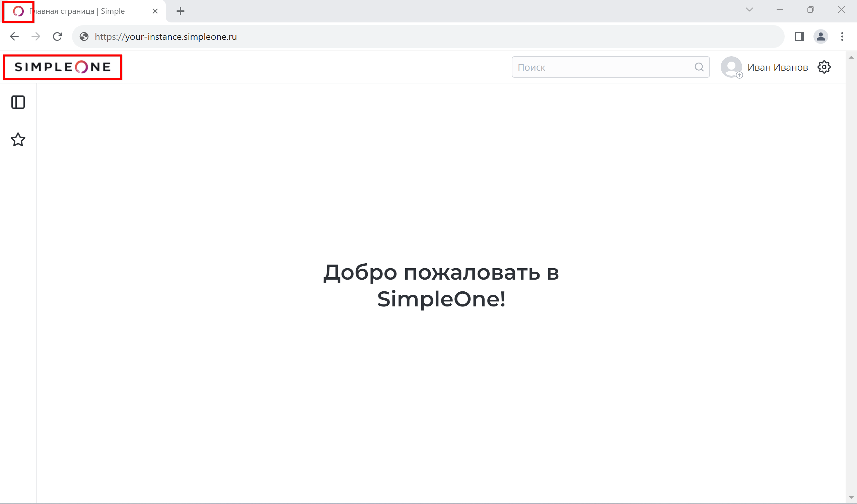The image size is (857, 504).
Task: Toggle the browser side panel icon
Action: (799, 37)
